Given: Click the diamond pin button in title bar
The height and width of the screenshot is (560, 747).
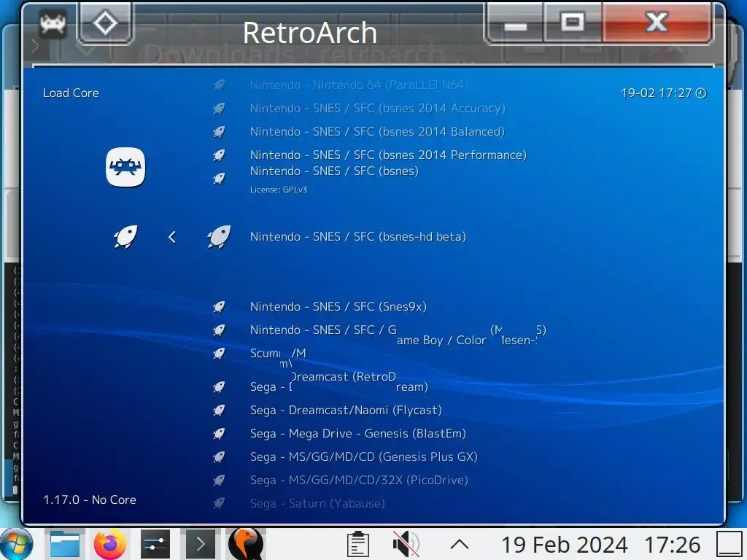Looking at the screenshot, I should [105, 23].
